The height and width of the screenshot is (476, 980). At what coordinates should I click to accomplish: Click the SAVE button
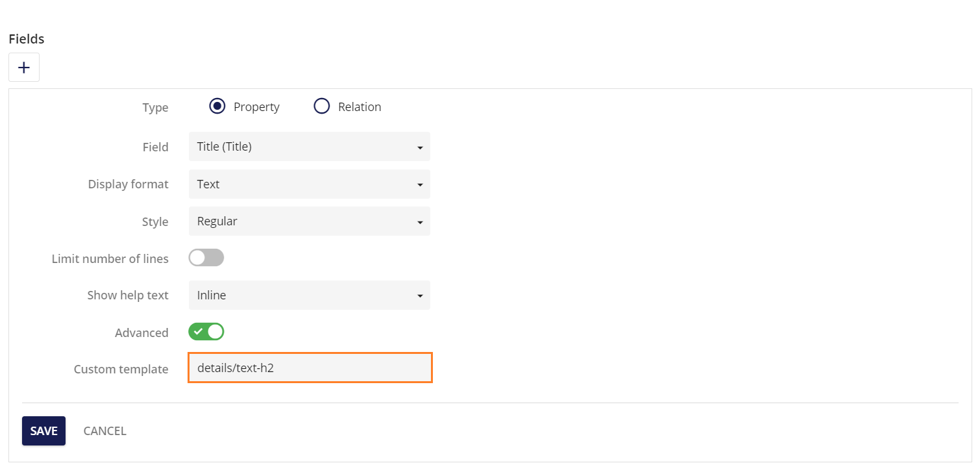43,431
